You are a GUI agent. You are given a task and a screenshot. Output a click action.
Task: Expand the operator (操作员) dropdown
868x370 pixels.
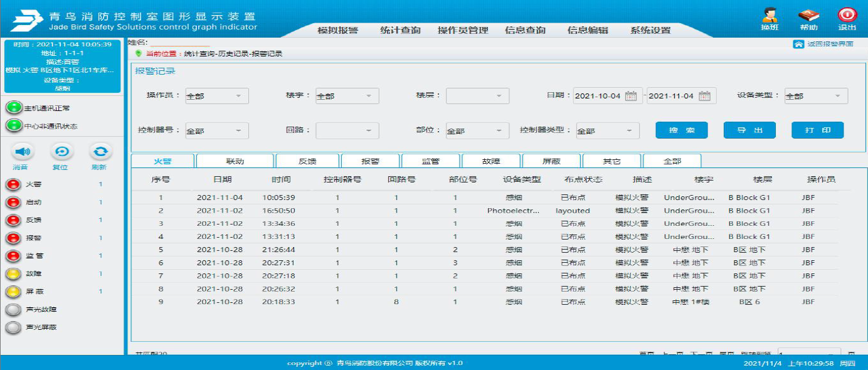pos(216,96)
